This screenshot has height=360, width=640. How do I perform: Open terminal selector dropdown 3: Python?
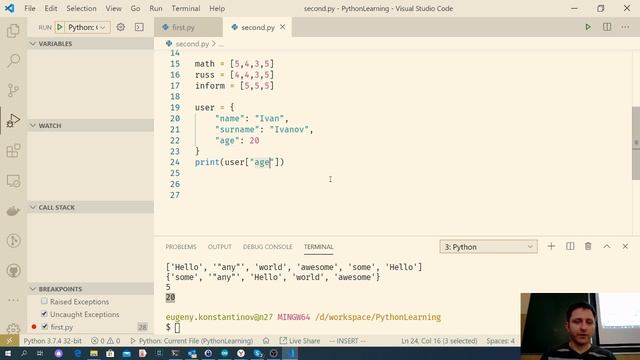pyautogui.click(x=488, y=247)
